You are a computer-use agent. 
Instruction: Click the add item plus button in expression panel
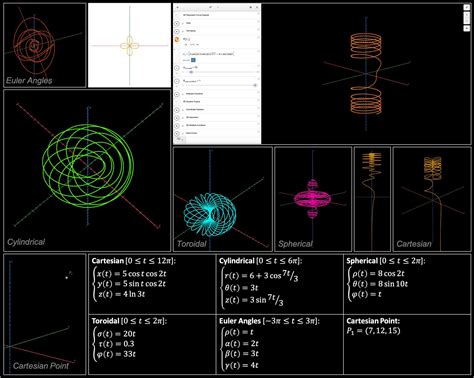[x=177, y=7]
